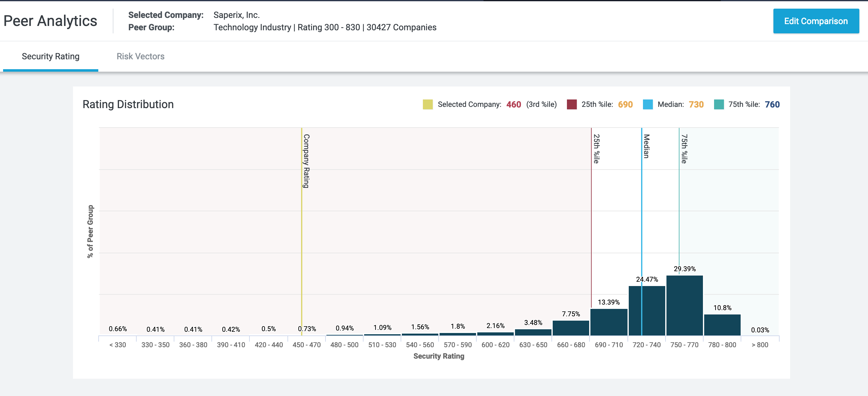Screen dimensions: 868x396
Task: Click the 750 - 770 histogram bar
Action: (x=684, y=305)
